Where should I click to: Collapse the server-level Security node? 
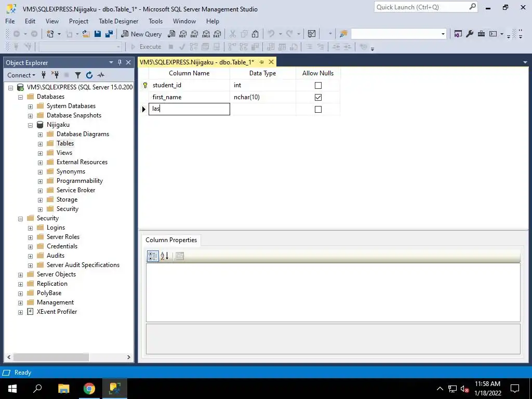[20, 219]
